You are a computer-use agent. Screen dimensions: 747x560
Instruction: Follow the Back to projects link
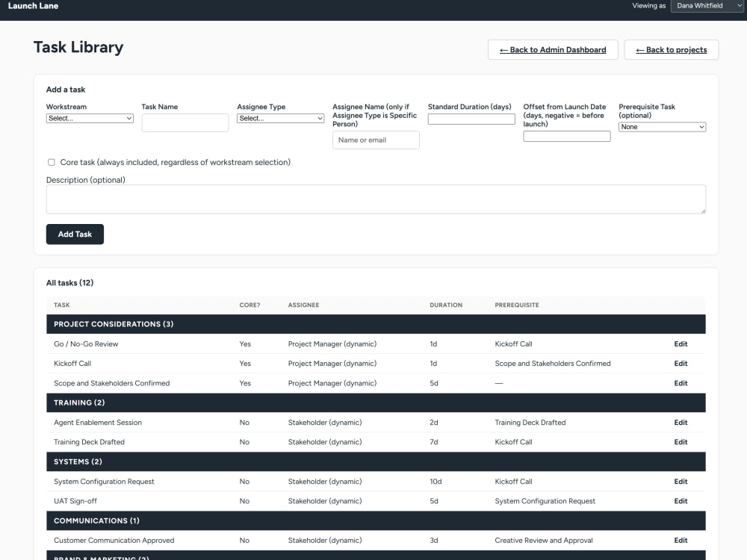[672, 49]
